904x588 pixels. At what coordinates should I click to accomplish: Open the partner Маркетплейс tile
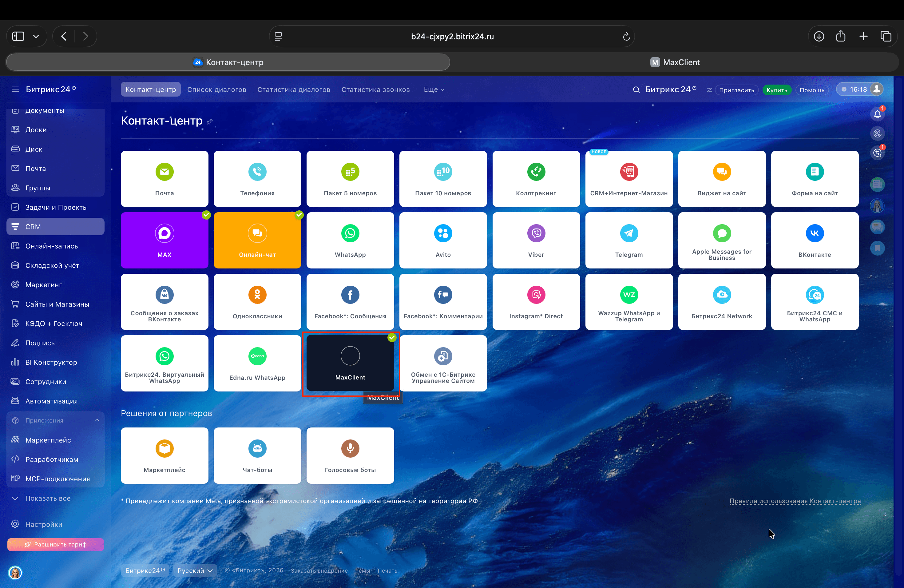[165, 455]
